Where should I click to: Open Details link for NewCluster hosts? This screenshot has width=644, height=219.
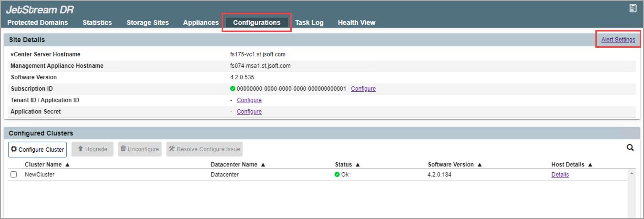click(560, 175)
